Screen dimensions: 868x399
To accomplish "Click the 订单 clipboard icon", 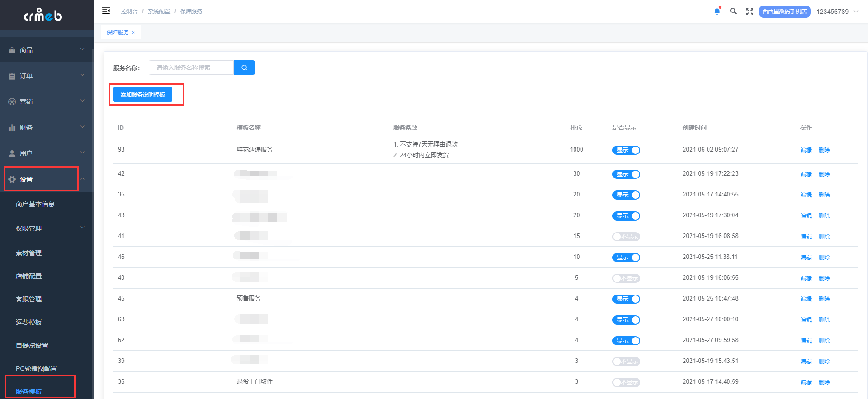I will pos(12,76).
